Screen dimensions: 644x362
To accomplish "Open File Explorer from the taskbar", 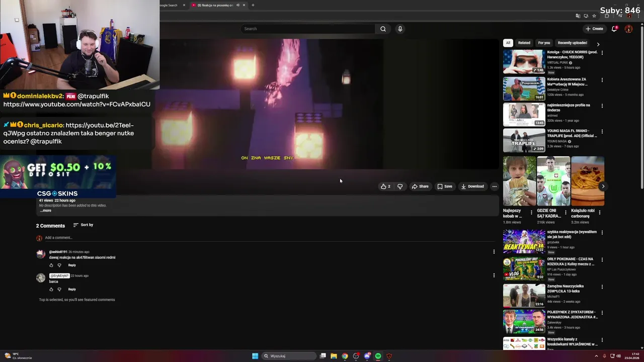I will pos(334,356).
